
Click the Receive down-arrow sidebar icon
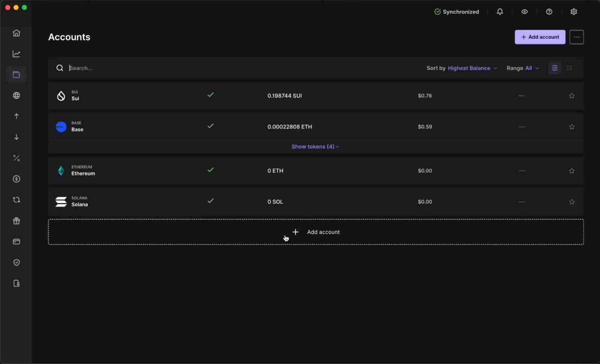[16, 137]
